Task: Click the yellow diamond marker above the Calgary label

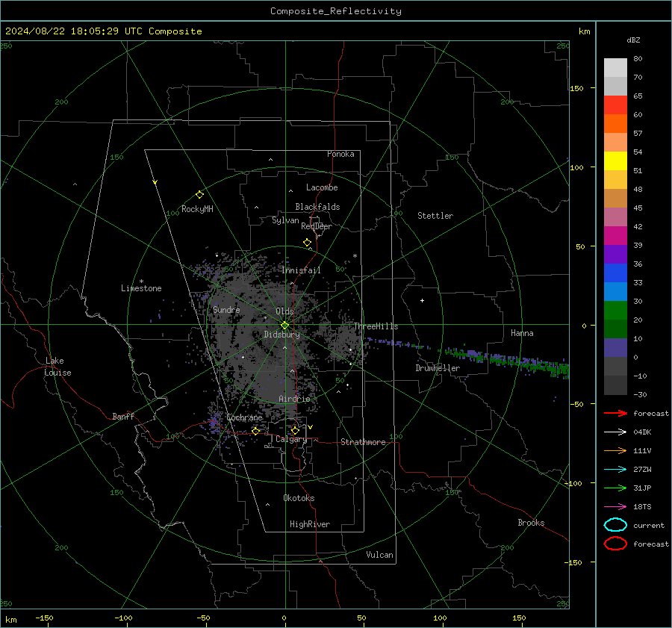Action: [295, 430]
